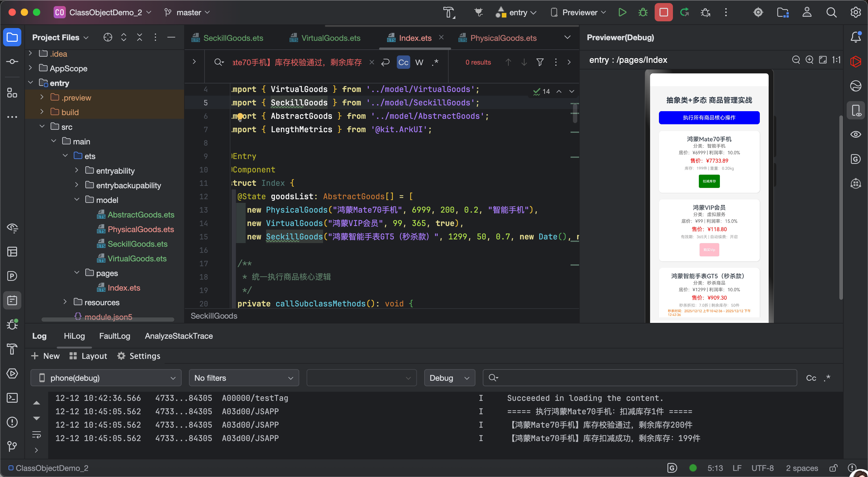Open the Notifications bell icon

[x=855, y=37]
